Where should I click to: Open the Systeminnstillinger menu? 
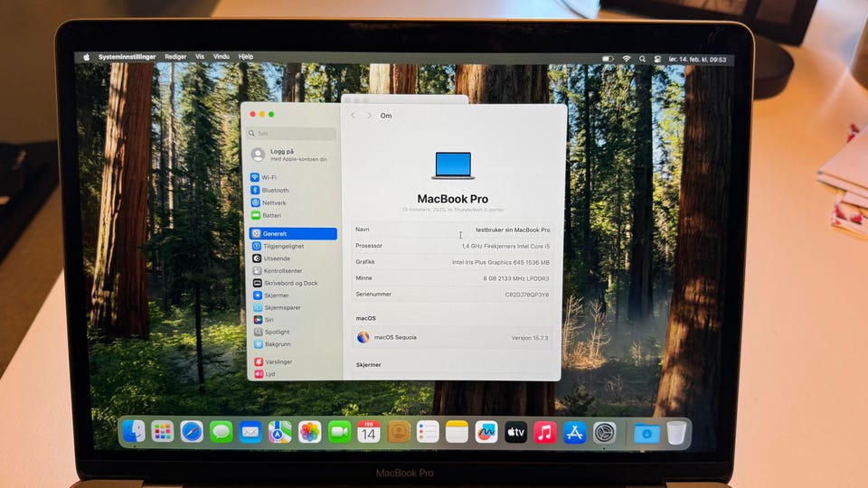pyautogui.click(x=127, y=57)
